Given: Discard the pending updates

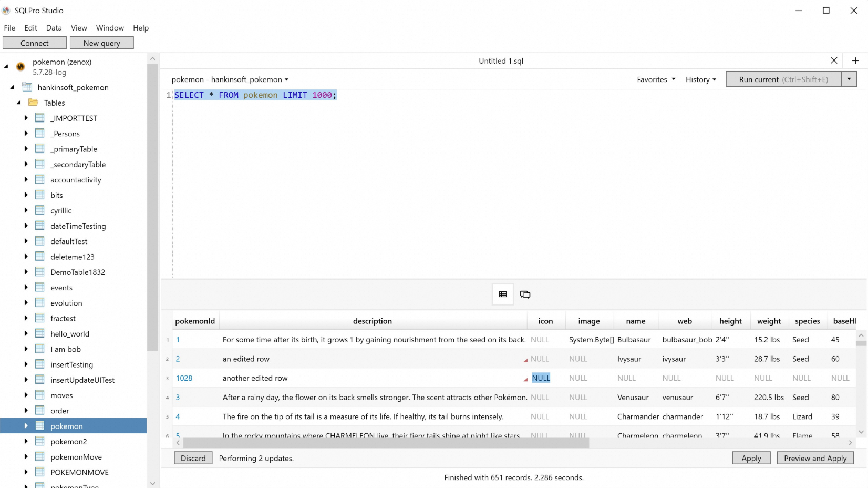Looking at the screenshot, I should [x=193, y=458].
